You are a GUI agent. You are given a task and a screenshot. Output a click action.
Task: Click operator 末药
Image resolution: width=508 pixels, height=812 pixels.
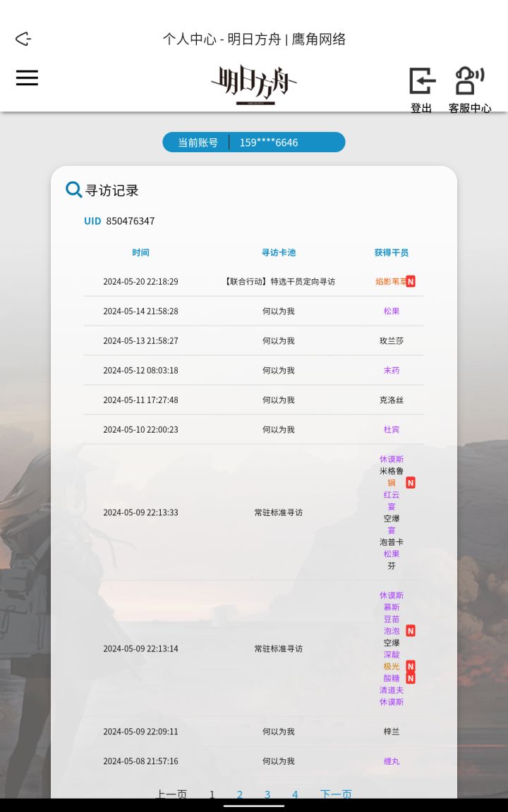[392, 370]
